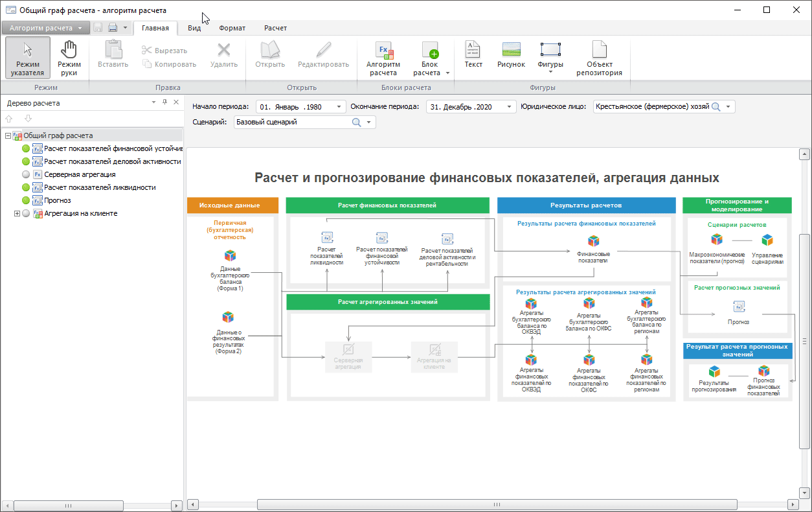The height and width of the screenshot is (512, 812).
Task: Open the Расчет ribbon tab
Action: pos(275,28)
